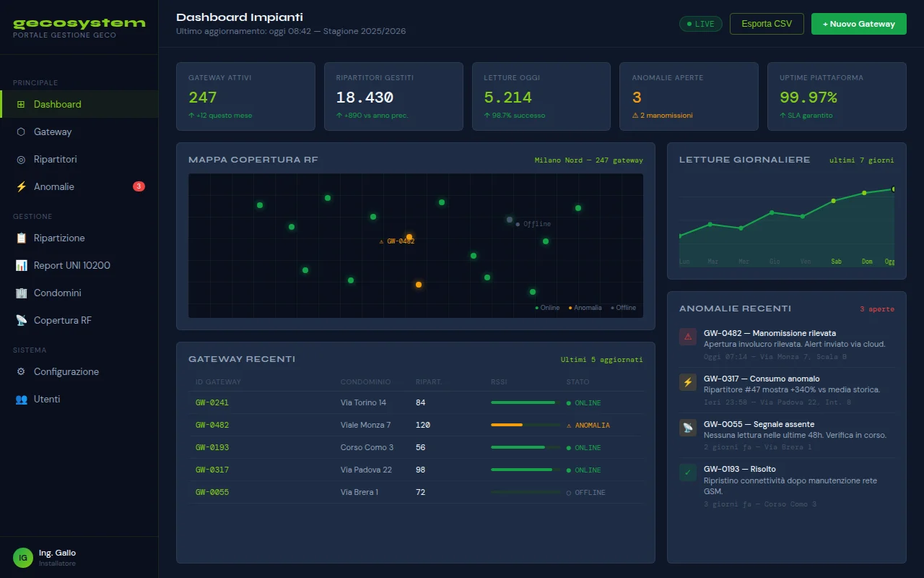The image size is (924, 578).
Task: Click the Ripartitori target icon
Action: pos(20,159)
